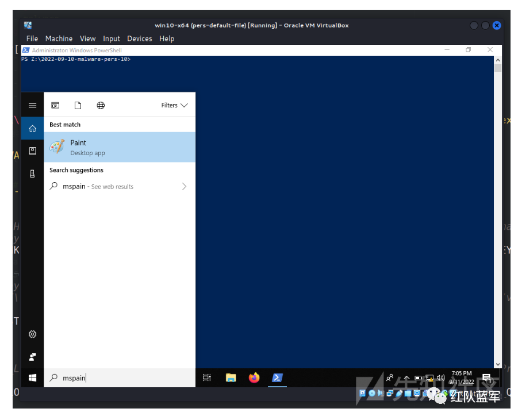Open File Explorer from taskbar

(231, 377)
